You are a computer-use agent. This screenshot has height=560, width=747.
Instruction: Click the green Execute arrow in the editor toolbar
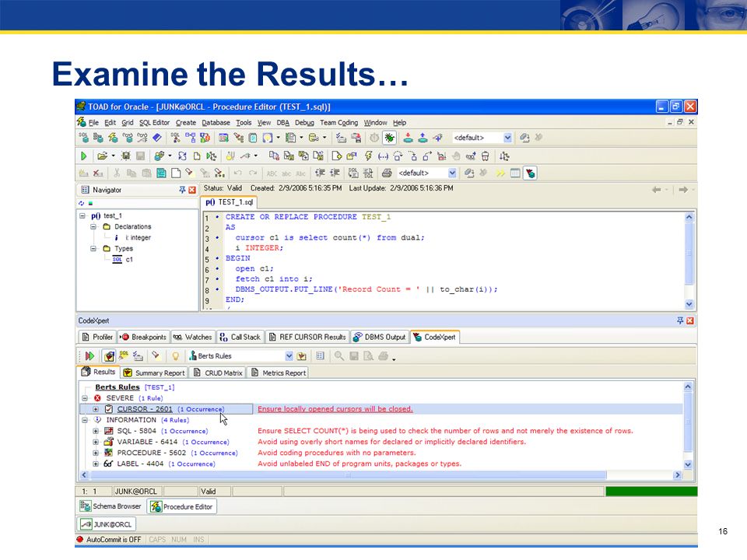[x=84, y=156]
